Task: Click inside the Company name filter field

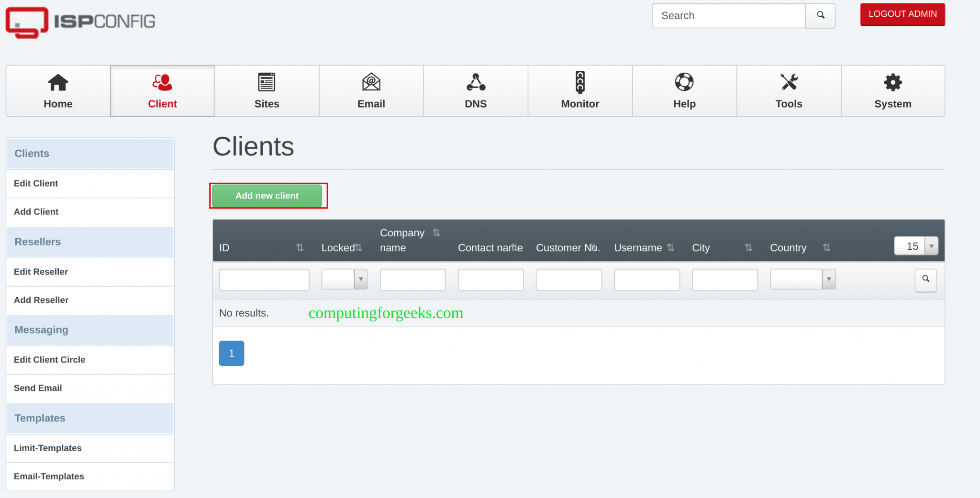Action: [412, 280]
